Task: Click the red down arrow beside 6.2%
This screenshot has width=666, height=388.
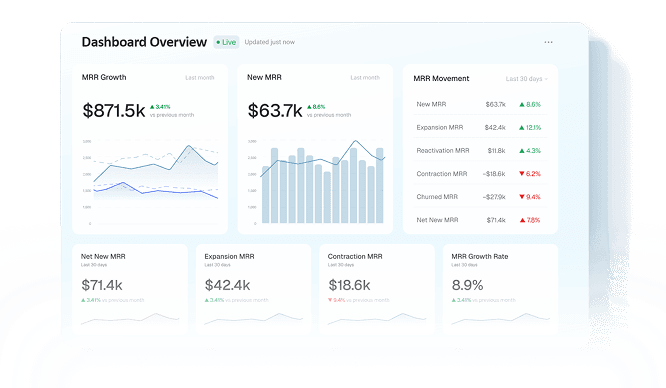Action: pyautogui.click(x=522, y=174)
